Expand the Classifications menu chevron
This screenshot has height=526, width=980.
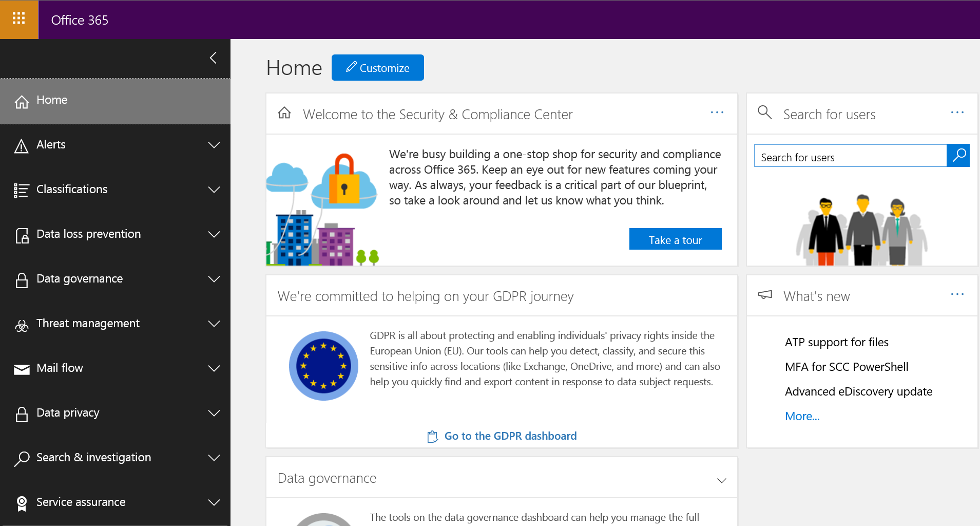(x=214, y=190)
